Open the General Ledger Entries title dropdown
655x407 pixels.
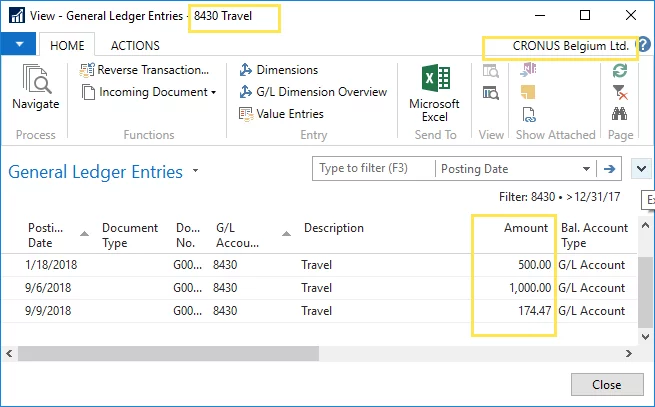tap(196, 171)
